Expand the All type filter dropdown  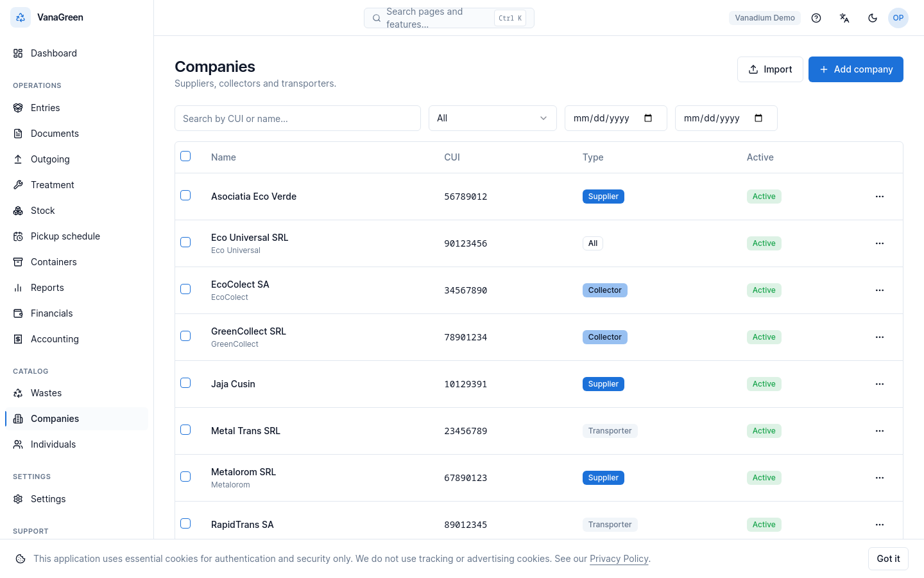(x=493, y=118)
